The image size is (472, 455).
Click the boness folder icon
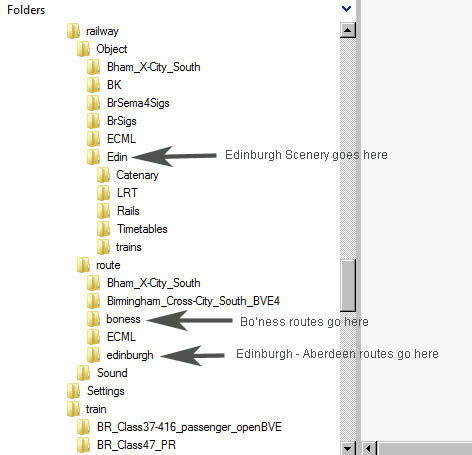[93, 319]
